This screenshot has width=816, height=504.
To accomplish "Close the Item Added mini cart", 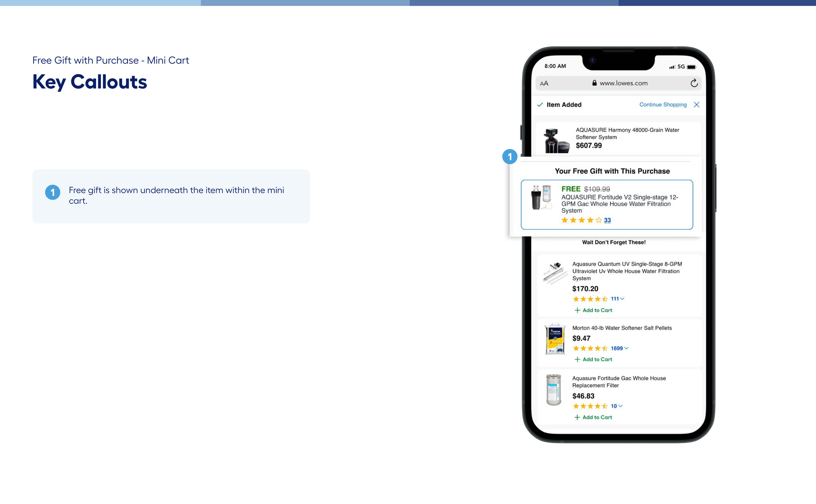I will (x=696, y=105).
